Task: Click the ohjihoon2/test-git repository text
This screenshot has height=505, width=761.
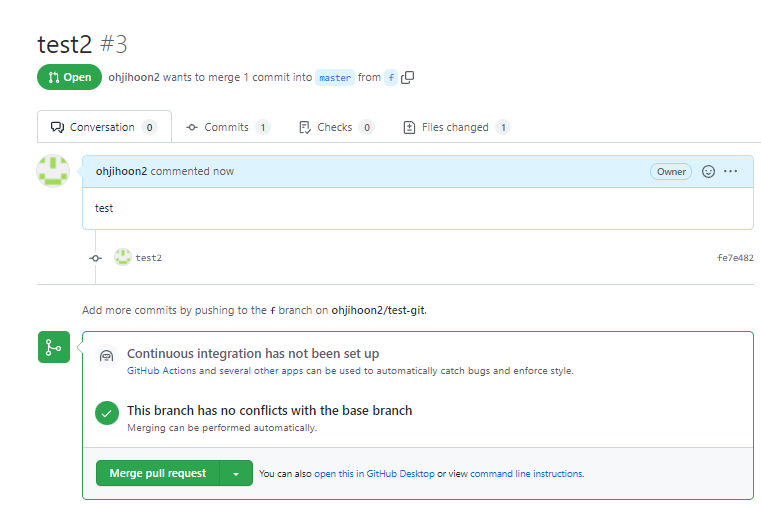Action: (x=378, y=310)
